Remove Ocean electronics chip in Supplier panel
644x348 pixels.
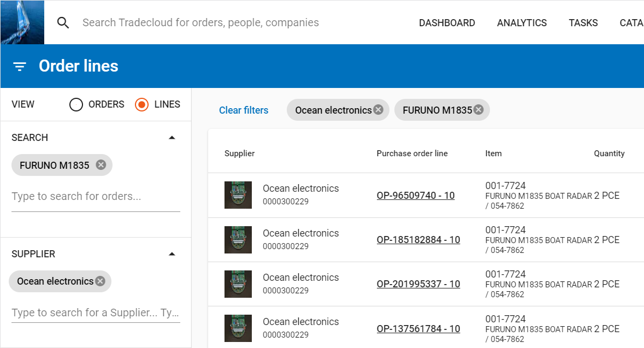100,281
